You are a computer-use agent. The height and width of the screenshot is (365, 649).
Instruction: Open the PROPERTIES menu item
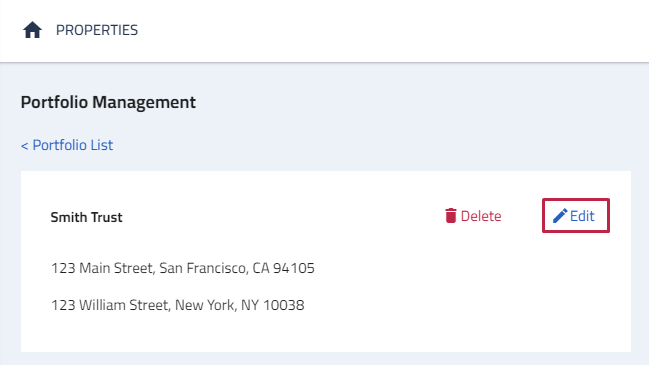(x=97, y=30)
